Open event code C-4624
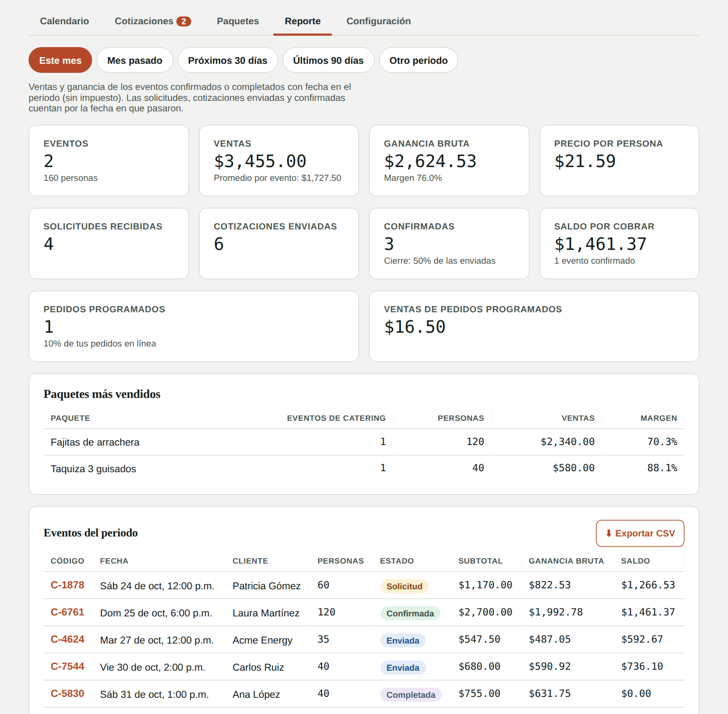Image resolution: width=728 pixels, height=714 pixels. coord(68,639)
